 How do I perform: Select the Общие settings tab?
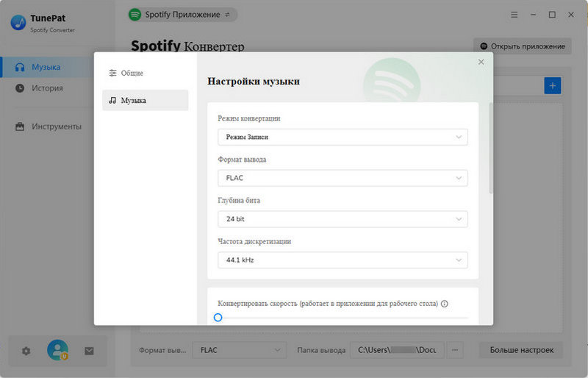[145, 73]
